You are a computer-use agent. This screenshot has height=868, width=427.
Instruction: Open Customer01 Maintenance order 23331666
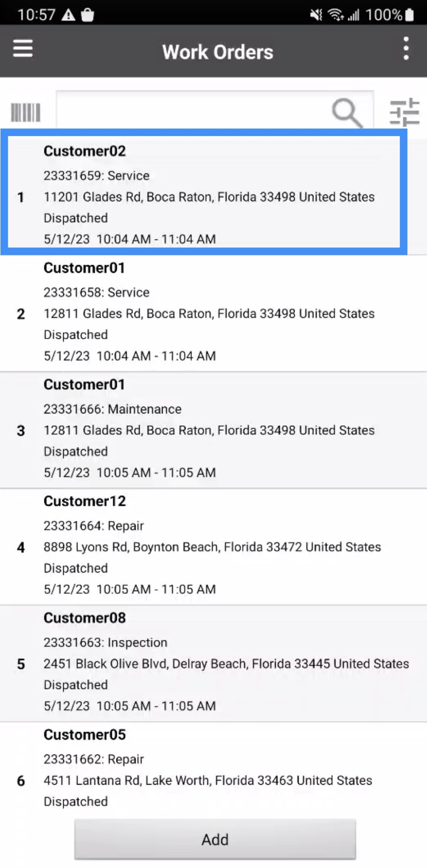pyautogui.click(x=209, y=430)
